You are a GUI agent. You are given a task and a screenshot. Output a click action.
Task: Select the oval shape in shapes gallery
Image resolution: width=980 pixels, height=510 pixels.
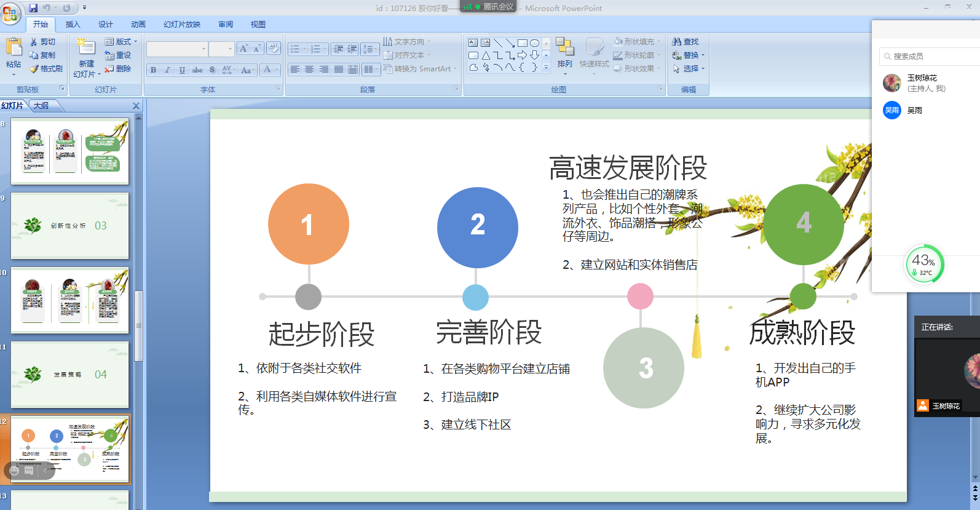535,43
